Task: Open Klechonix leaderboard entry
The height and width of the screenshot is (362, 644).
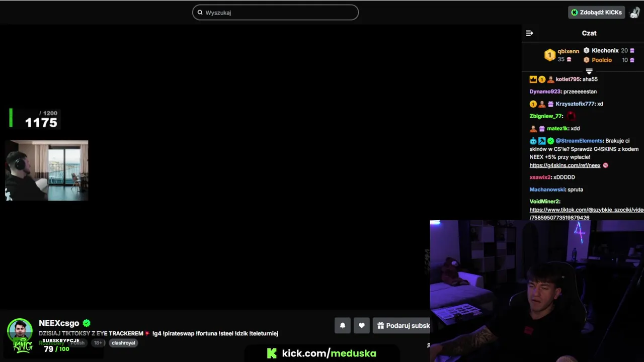Action: coord(605,51)
